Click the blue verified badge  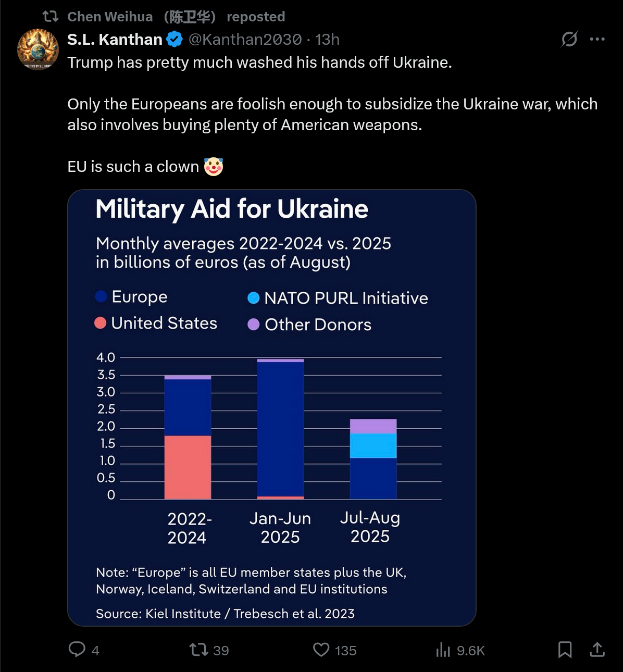click(175, 39)
